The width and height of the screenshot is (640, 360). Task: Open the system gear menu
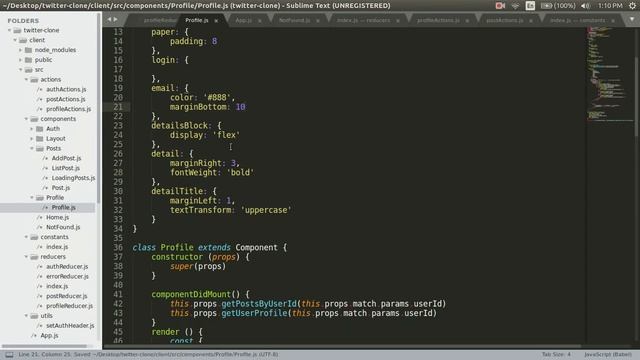[632, 6]
